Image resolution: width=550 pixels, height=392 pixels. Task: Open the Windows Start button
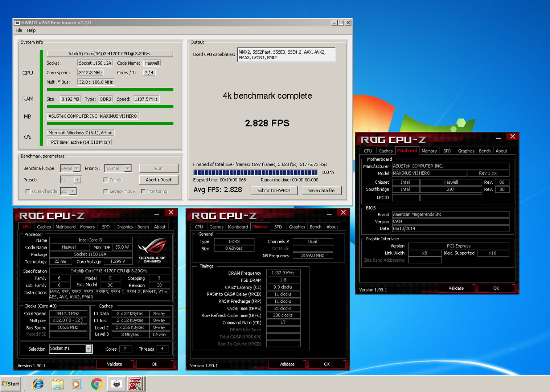point(11,384)
